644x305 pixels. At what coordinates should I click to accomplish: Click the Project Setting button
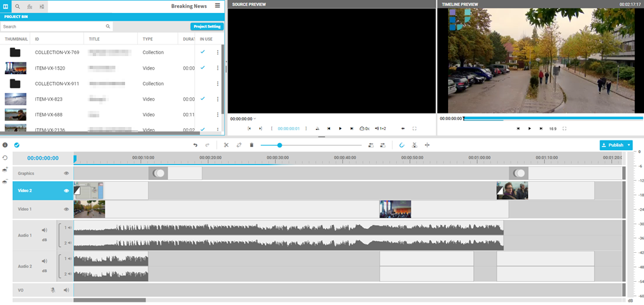tap(207, 26)
